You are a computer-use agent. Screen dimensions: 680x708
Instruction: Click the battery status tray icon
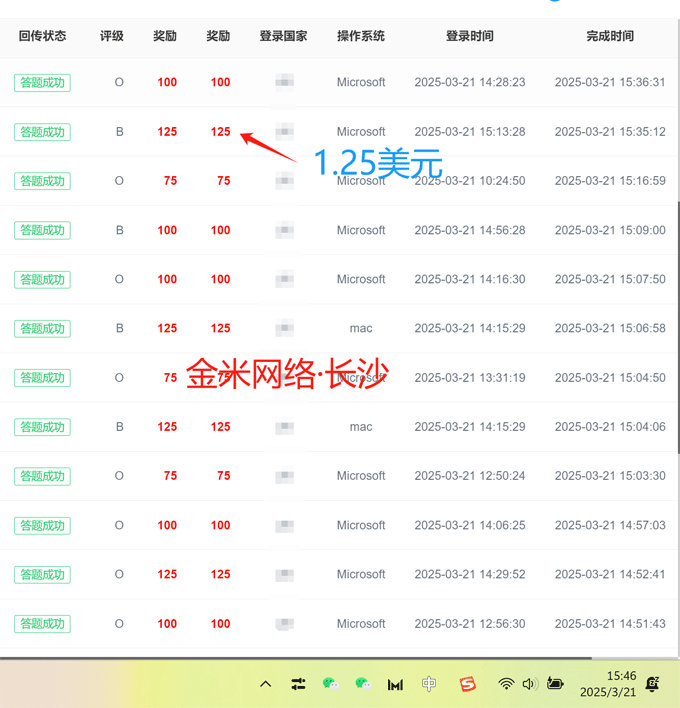pyautogui.click(x=554, y=684)
